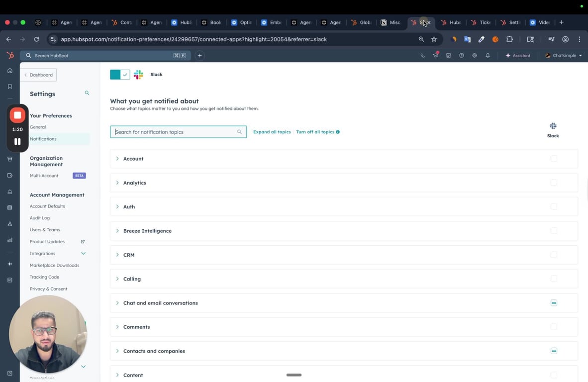The image size is (588, 382).
Task: Toggle the Slack notifications switch
Action: pyautogui.click(x=120, y=75)
